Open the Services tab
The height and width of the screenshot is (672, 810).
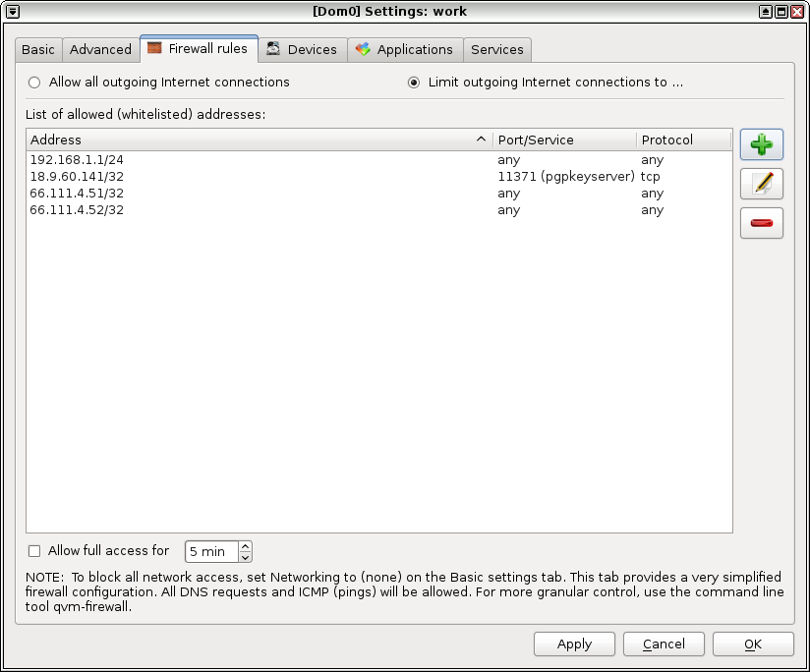pos(496,49)
